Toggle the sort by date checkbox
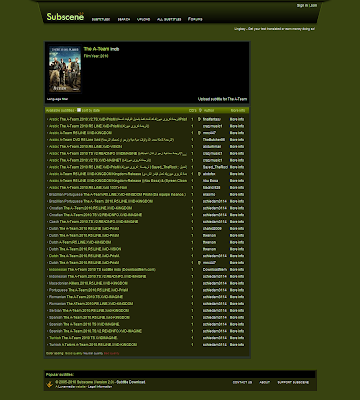This screenshot has width=360, height=400. pyautogui.click(x=79, y=110)
